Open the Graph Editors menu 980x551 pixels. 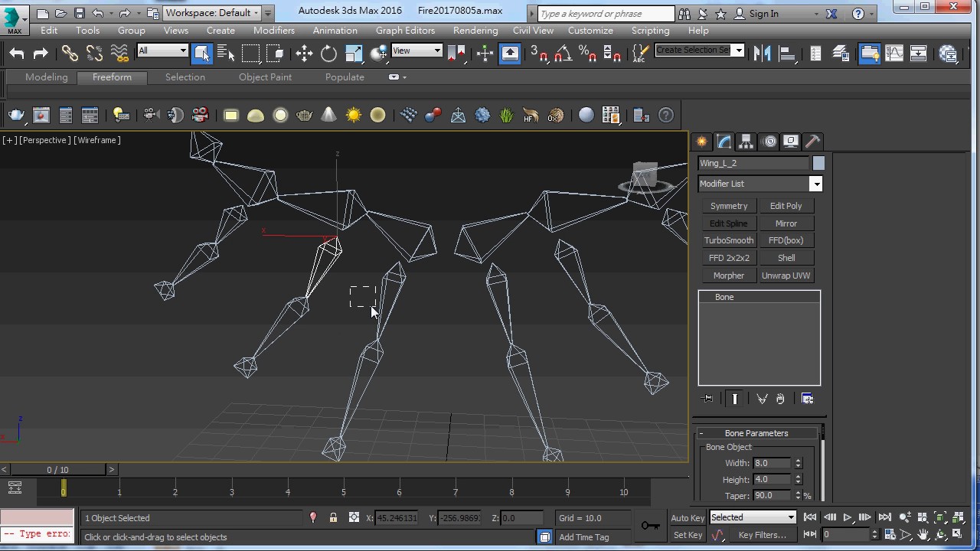(405, 31)
